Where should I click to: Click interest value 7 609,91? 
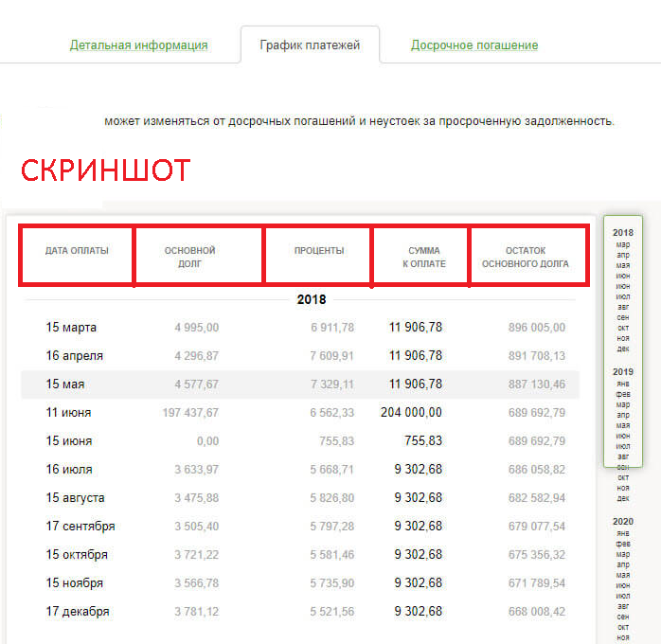click(x=331, y=356)
